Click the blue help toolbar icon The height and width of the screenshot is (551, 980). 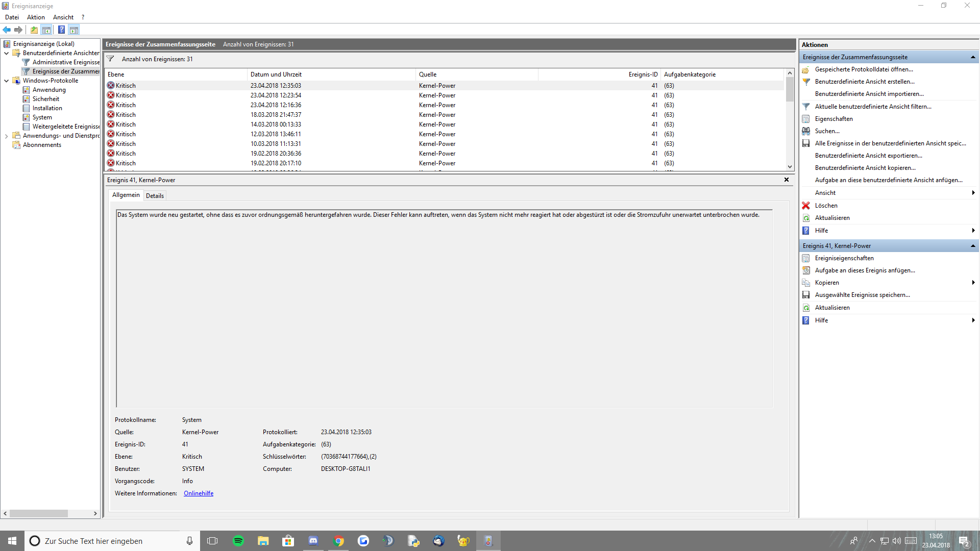61,30
